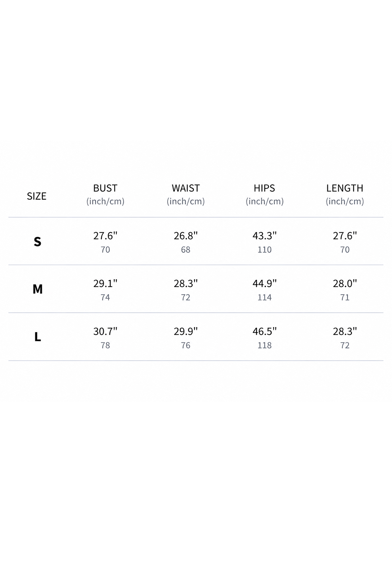
Task: Click the M length value 28.0"
Action: 345,284
